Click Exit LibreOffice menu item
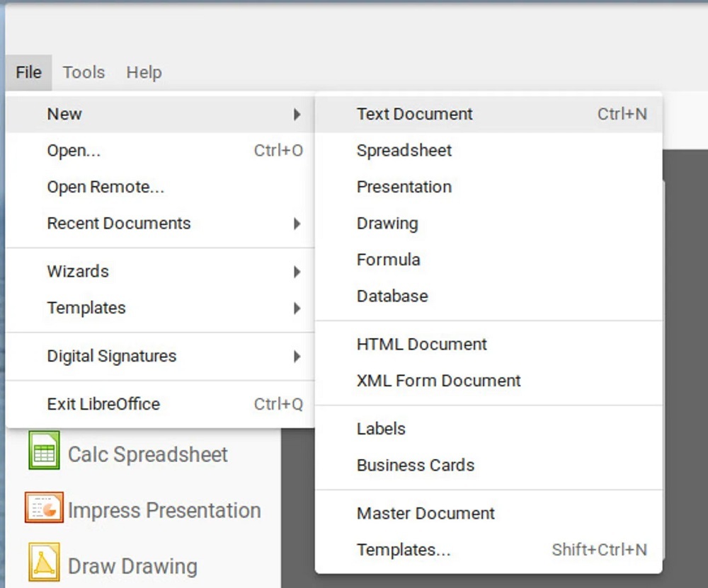Image resolution: width=708 pixels, height=588 pixels. [103, 404]
